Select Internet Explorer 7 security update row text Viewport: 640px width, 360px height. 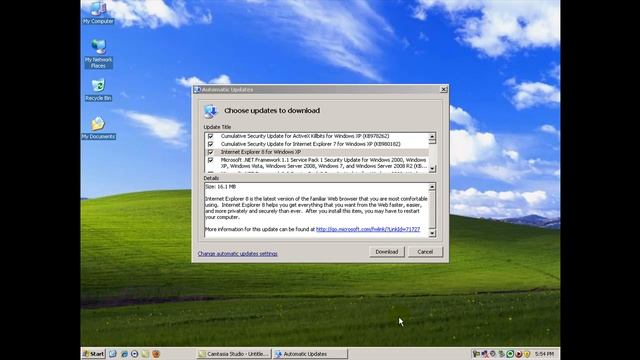tap(311, 144)
